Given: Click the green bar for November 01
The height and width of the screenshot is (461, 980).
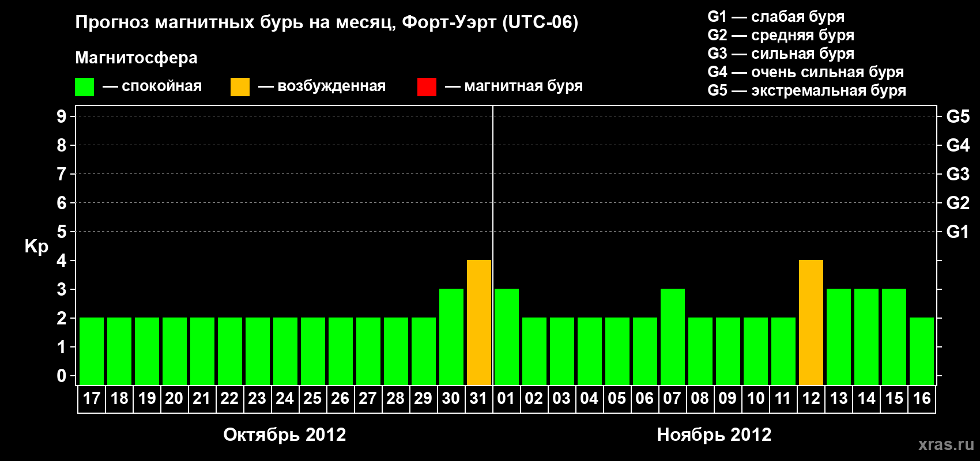Looking at the screenshot, I should pyautogui.click(x=507, y=337).
